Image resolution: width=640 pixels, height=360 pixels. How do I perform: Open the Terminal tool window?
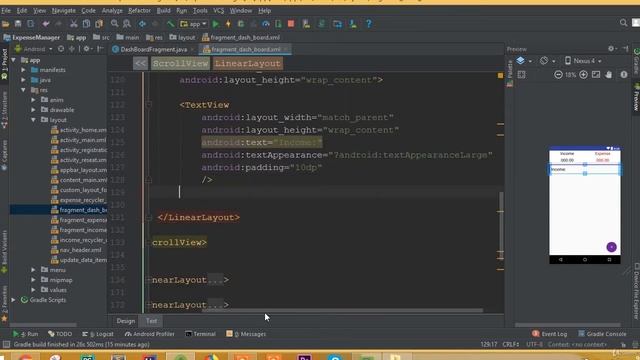pos(200,334)
